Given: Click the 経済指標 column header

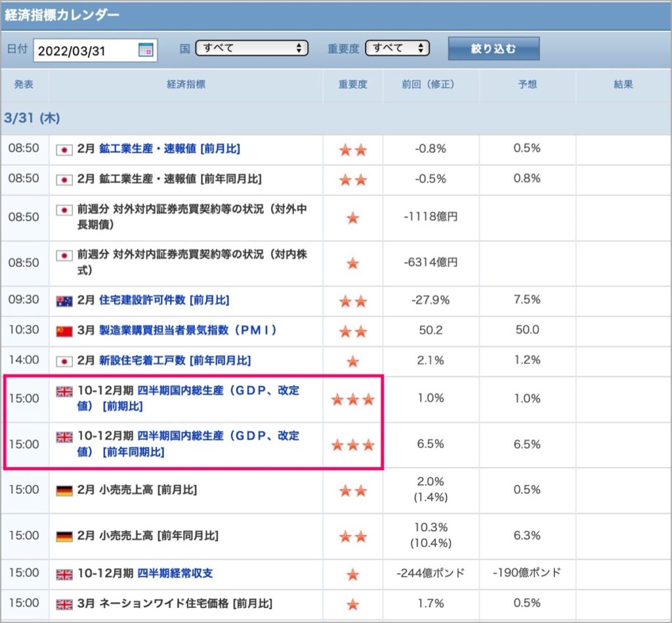Looking at the screenshot, I should tap(186, 85).
